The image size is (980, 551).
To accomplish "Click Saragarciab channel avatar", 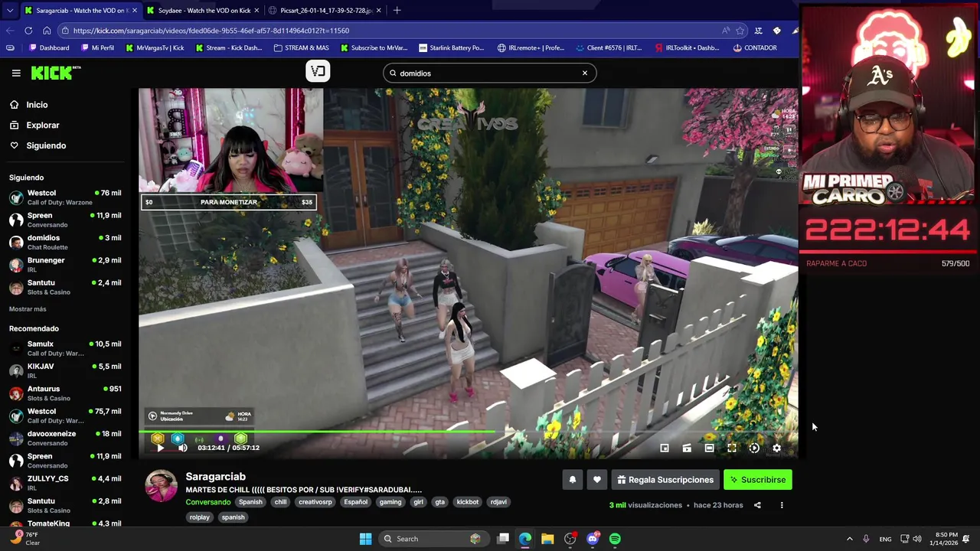I will click(x=162, y=487).
